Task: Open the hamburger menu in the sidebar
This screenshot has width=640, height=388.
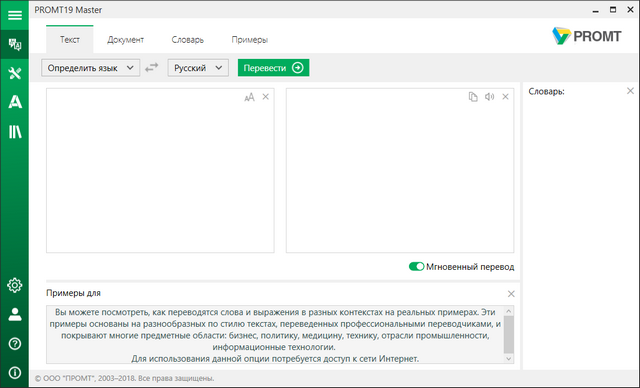Action: (15, 15)
